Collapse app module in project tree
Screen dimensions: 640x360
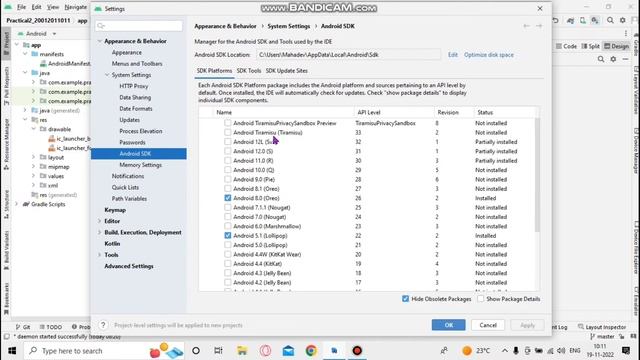(17, 45)
